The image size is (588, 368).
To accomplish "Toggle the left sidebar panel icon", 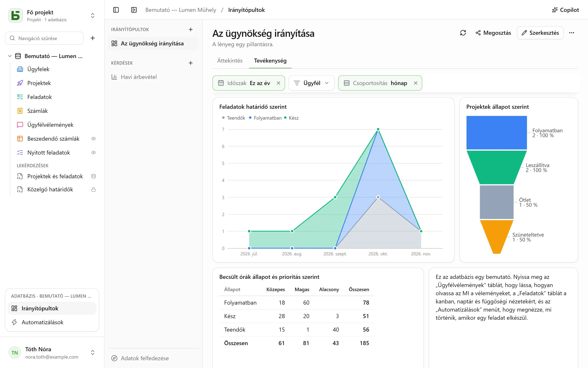I will [116, 10].
